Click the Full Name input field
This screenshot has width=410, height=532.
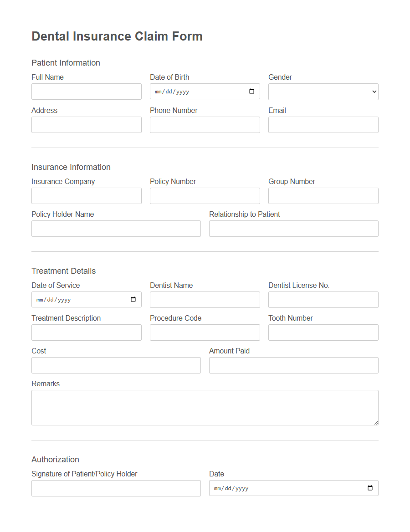click(86, 92)
